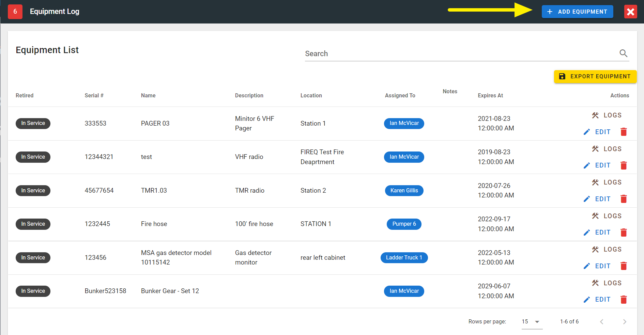Open the rows per page dropdown
The width and height of the screenshot is (644, 335).
[x=532, y=322]
